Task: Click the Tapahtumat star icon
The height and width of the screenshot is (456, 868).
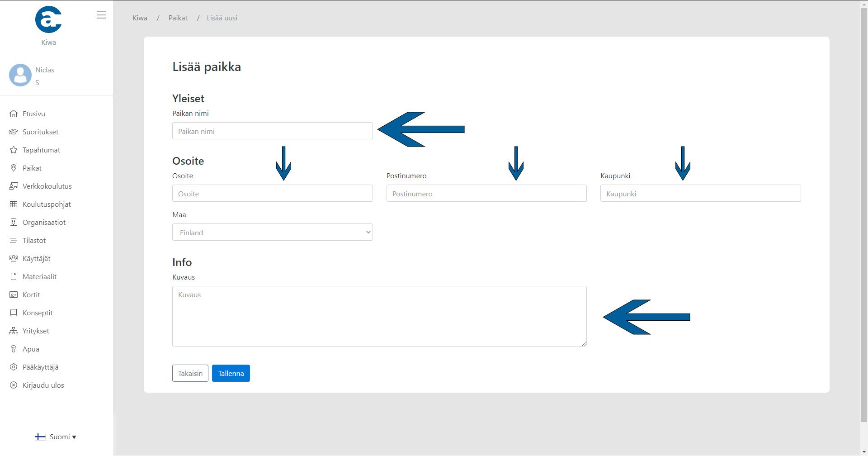Action: click(x=14, y=150)
